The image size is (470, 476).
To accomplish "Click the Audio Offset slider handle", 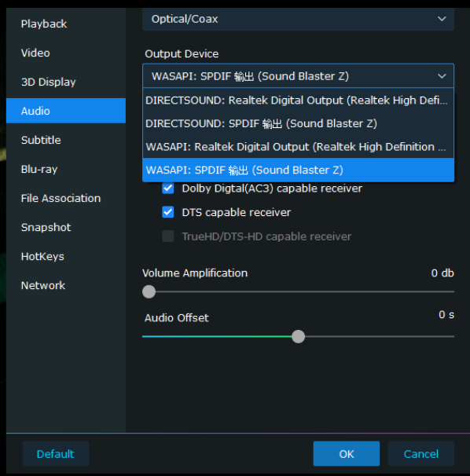I will [299, 337].
